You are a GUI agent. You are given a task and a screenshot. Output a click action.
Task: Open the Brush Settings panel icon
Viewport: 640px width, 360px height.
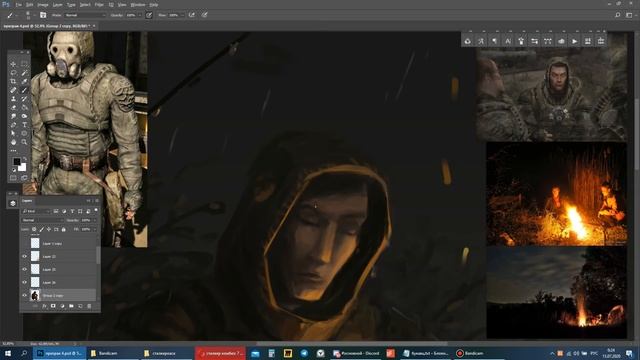pyautogui.click(x=43, y=15)
